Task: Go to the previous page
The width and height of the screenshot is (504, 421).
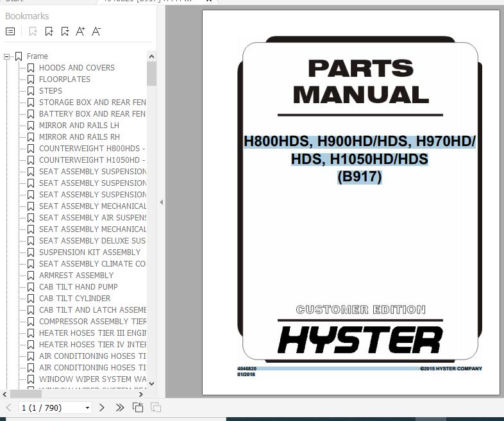Action: pos(8,408)
